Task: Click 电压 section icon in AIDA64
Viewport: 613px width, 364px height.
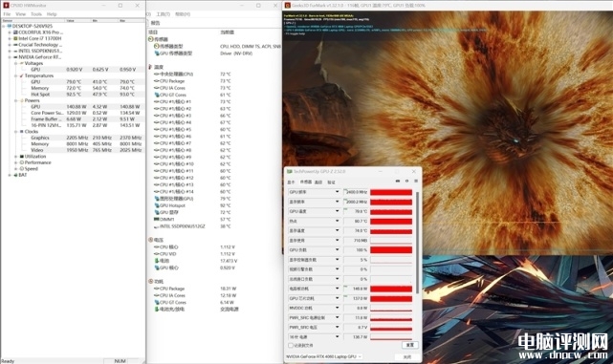Action: (x=151, y=240)
